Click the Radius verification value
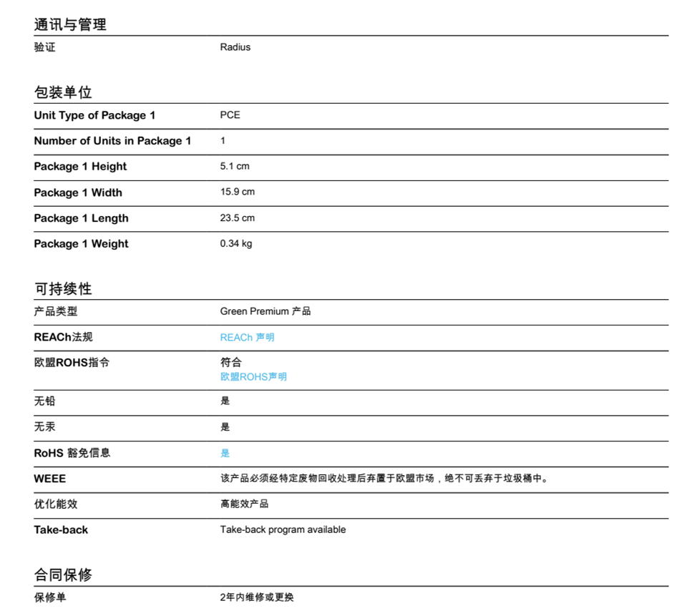 (235, 47)
